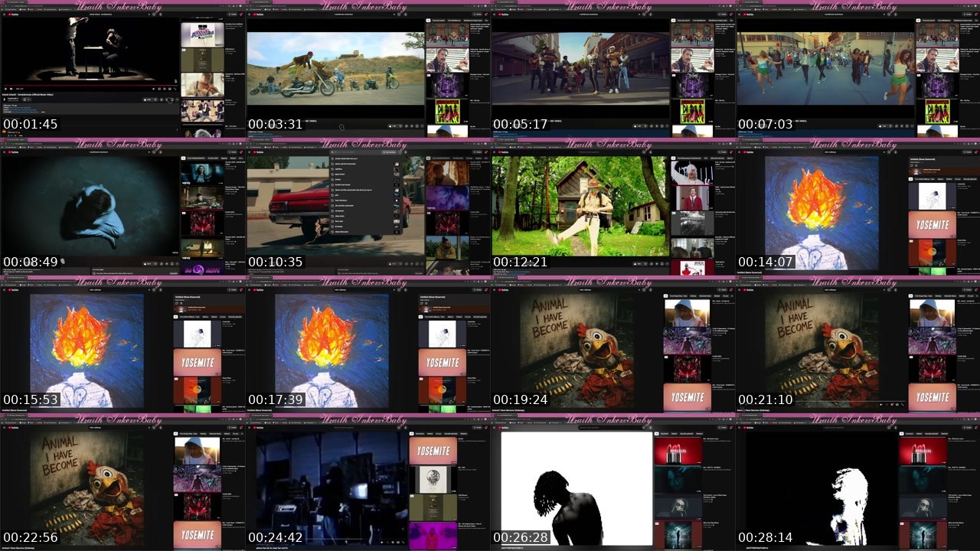Open the hooded child sidebar thumbnail in the 00:19:24 frame

(x=688, y=311)
